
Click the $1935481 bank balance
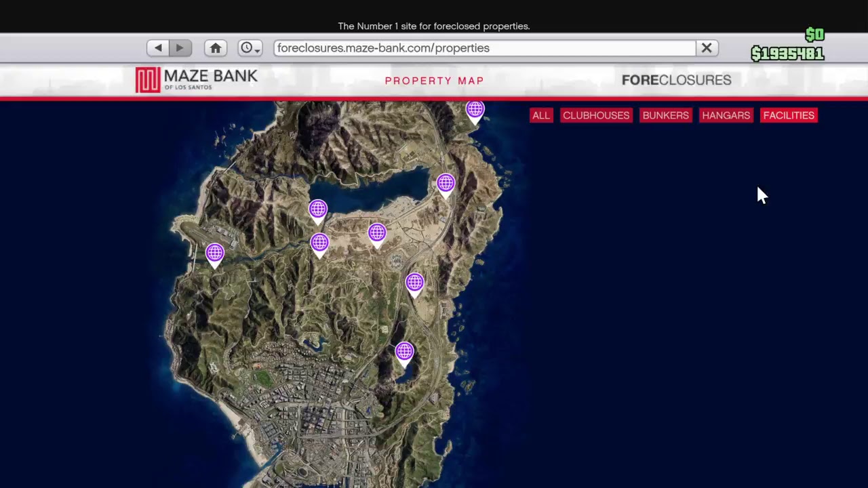click(x=787, y=54)
